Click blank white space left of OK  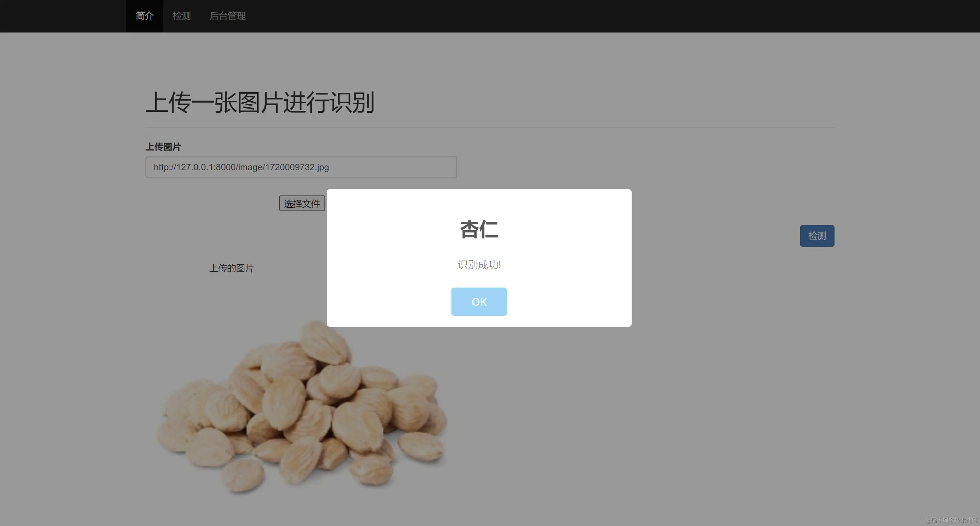tap(388, 302)
